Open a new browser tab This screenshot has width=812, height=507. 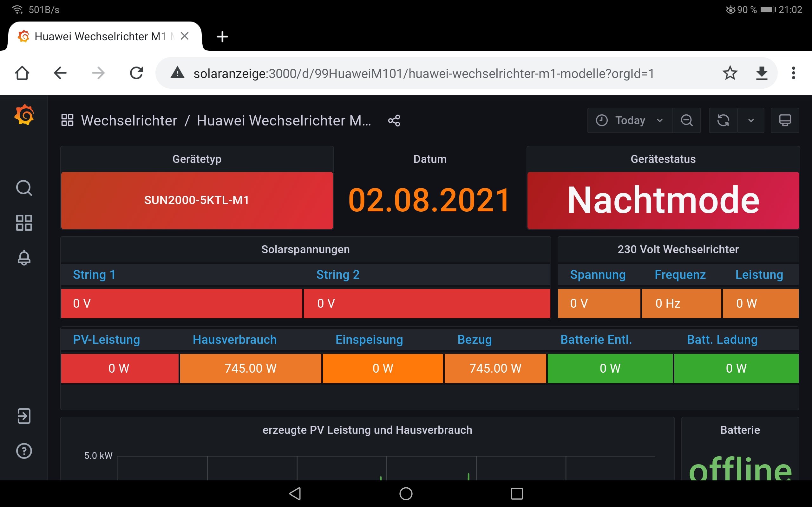pyautogui.click(x=222, y=36)
